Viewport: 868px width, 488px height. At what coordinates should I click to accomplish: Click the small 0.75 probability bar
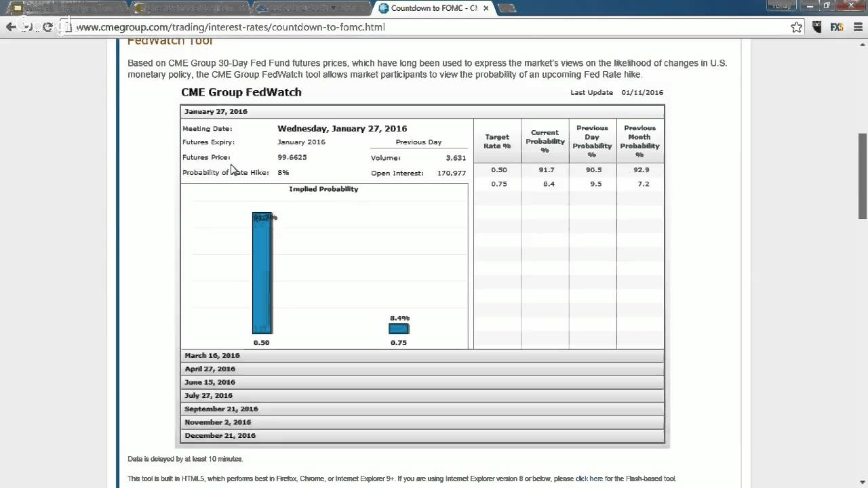click(399, 329)
